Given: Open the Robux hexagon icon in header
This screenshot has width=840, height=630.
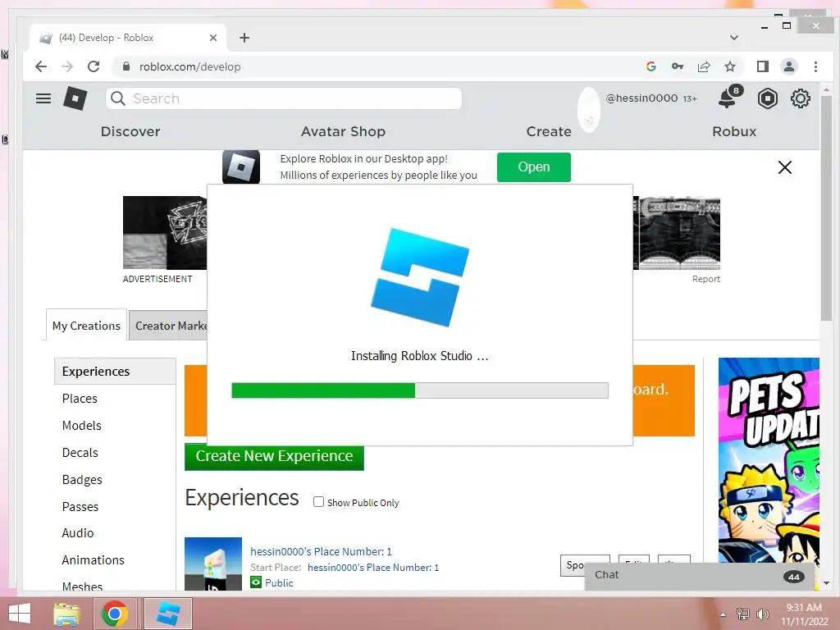Looking at the screenshot, I should click(x=767, y=98).
